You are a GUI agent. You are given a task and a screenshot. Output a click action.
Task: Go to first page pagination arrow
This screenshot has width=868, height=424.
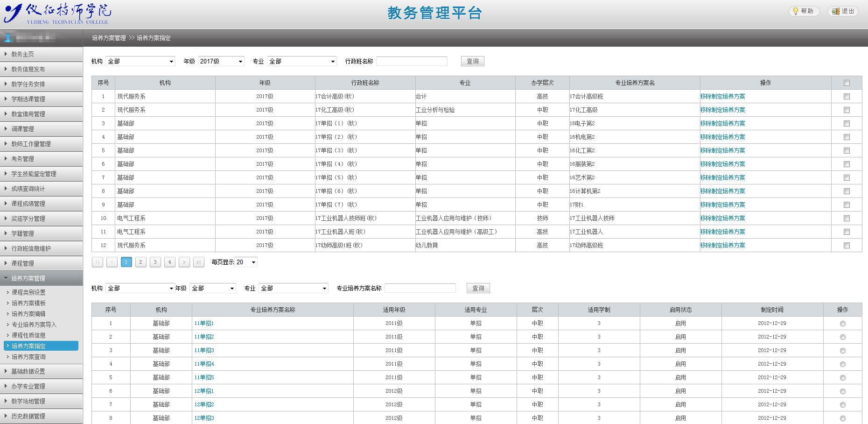click(x=98, y=262)
